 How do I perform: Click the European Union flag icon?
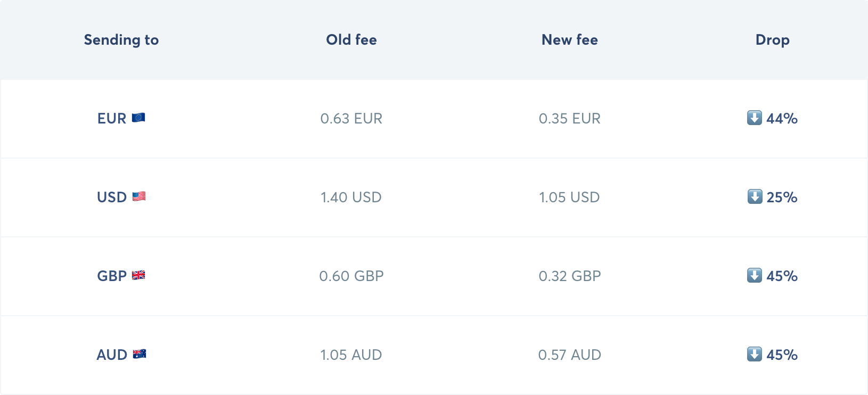coord(138,118)
